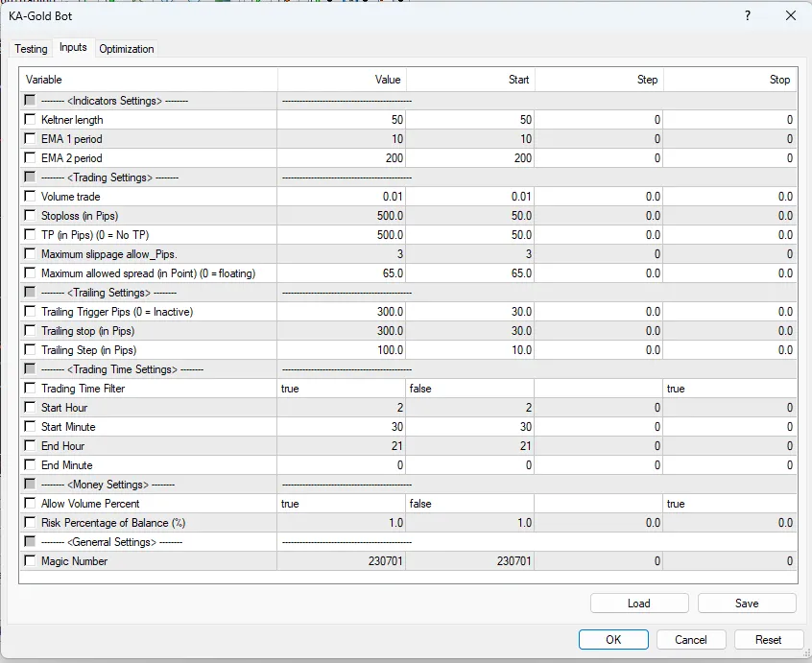
Task: Edit the TP (in Pips) value cell
Action: click(341, 235)
